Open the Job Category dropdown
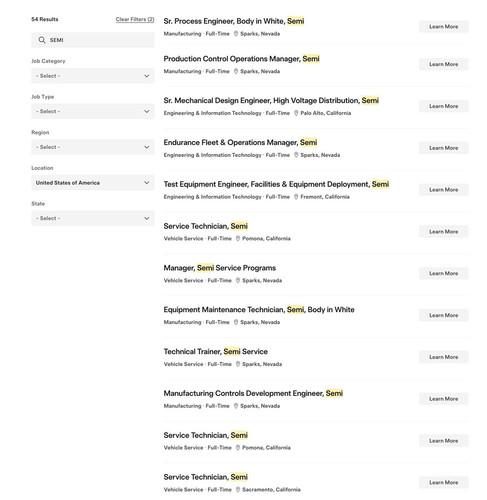 [x=93, y=76]
